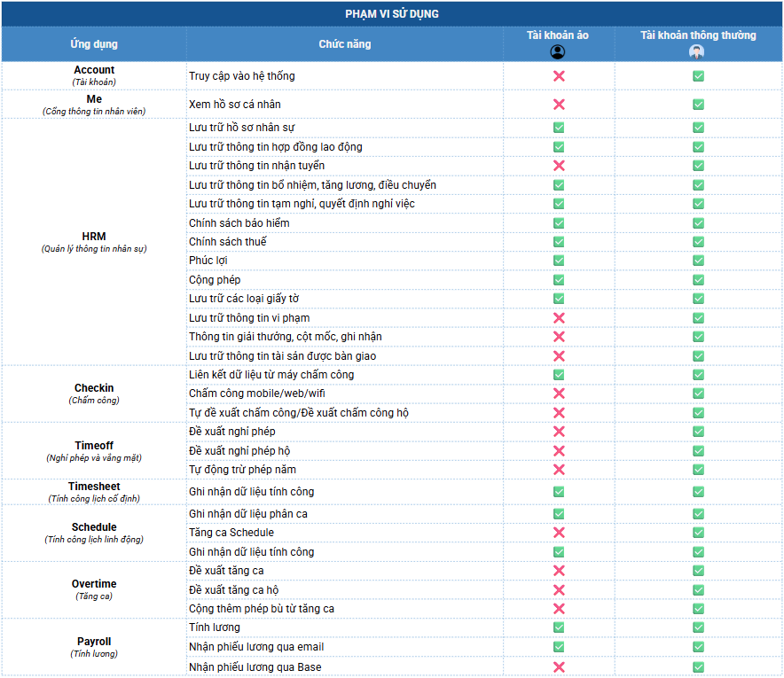Click red X for Đề xuất nghỉ phép row
Viewport: 784px width, 678px height.
(559, 432)
